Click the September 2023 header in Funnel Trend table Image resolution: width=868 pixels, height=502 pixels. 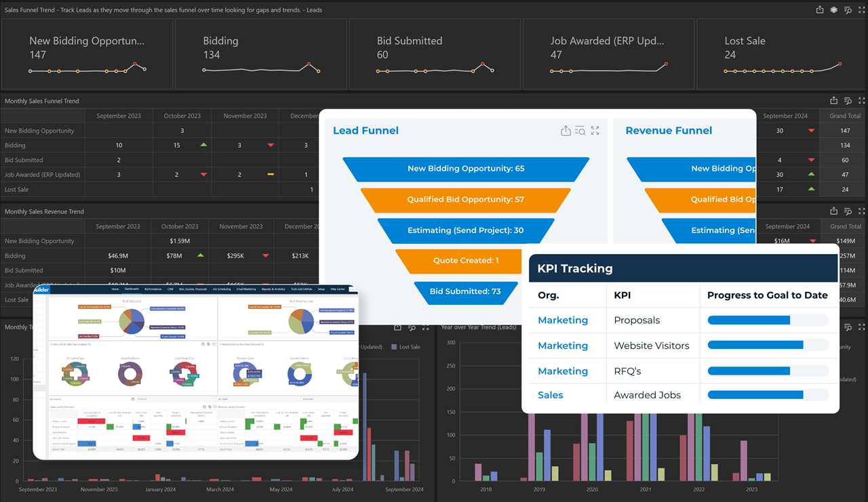pos(119,116)
